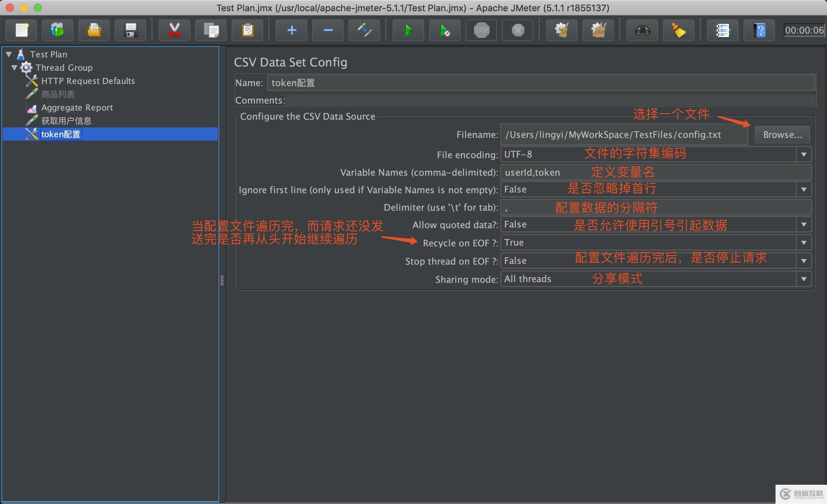This screenshot has width=827, height=504.
Task: Click the Help question mark icon
Action: click(759, 30)
